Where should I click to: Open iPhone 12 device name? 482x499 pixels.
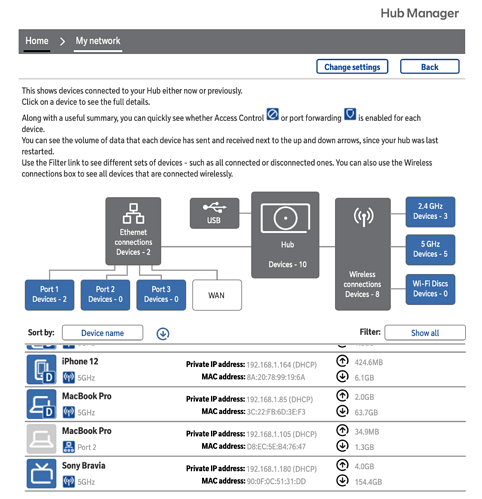pos(80,361)
